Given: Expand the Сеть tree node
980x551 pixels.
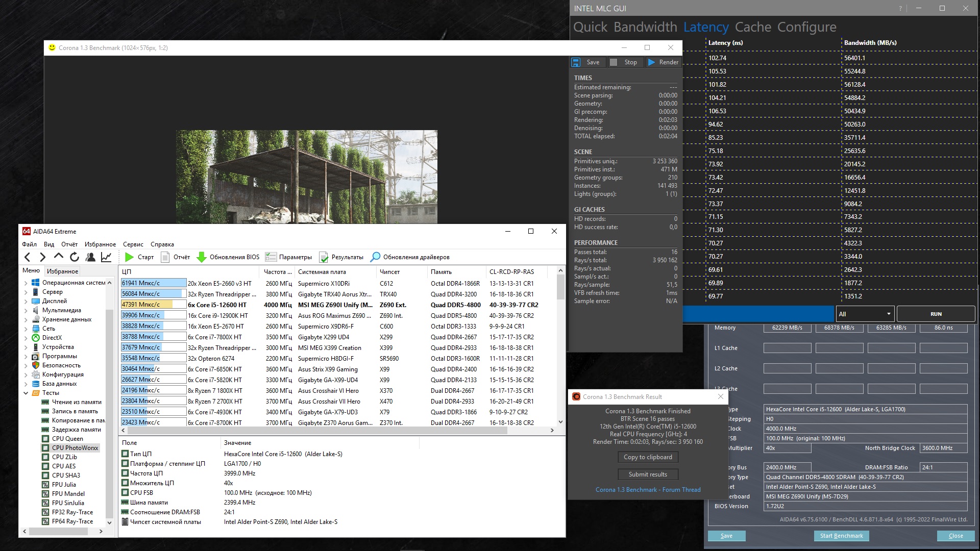Looking at the screenshot, I should coord(26,329).
